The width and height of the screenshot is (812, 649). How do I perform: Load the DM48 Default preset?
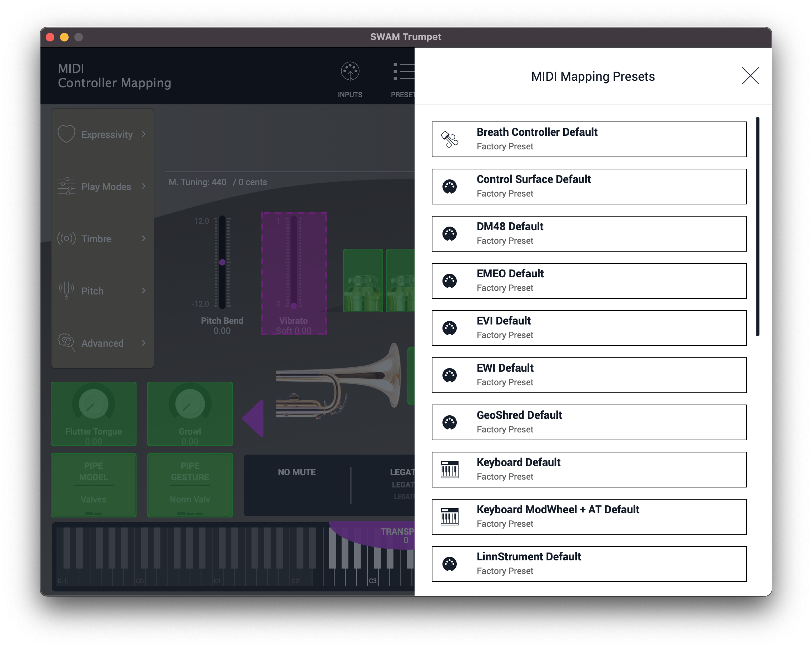[x=589, y=233]
